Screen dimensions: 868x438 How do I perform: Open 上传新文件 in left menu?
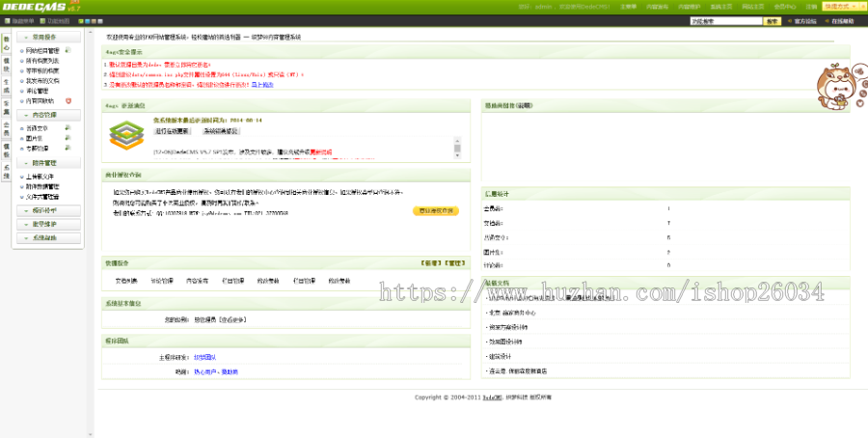(x=40, y=177)
